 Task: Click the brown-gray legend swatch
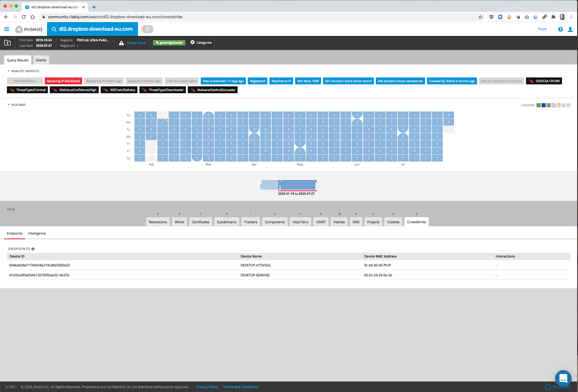click(548, 105)
